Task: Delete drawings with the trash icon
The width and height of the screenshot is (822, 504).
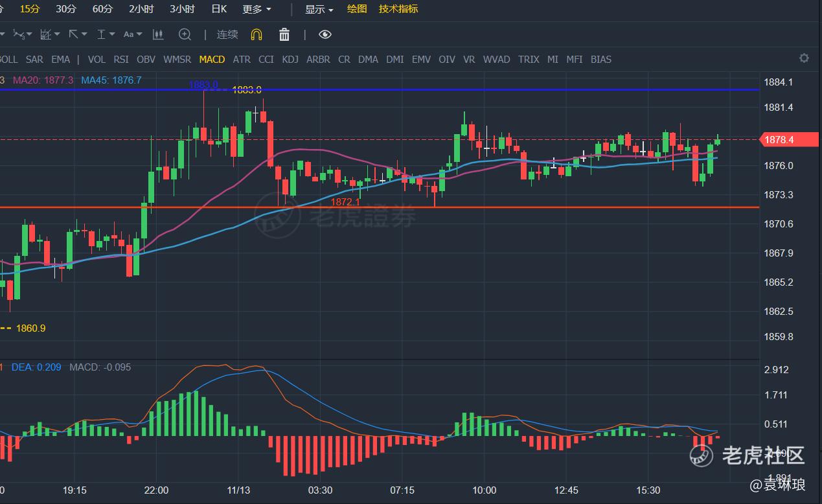Action: click(x=284, y=34)
